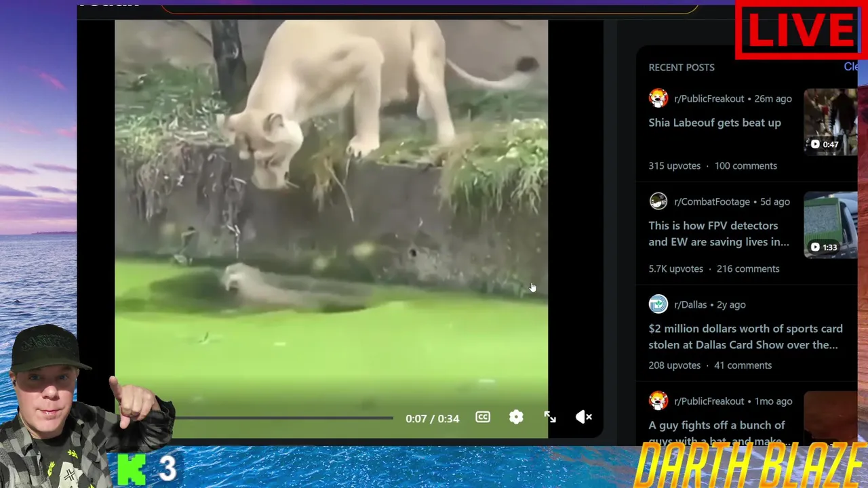This screenshot has height=488, width=868.
Task: Click the 0:07 / 0:34 time display
Action: click(x=432, y=418)
